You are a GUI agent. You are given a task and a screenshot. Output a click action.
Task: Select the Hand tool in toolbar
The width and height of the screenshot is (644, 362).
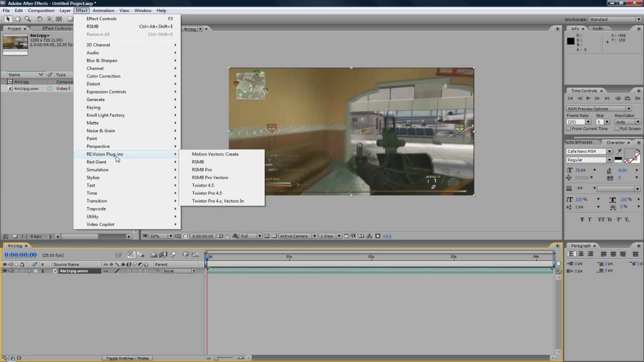click(18, 19)
